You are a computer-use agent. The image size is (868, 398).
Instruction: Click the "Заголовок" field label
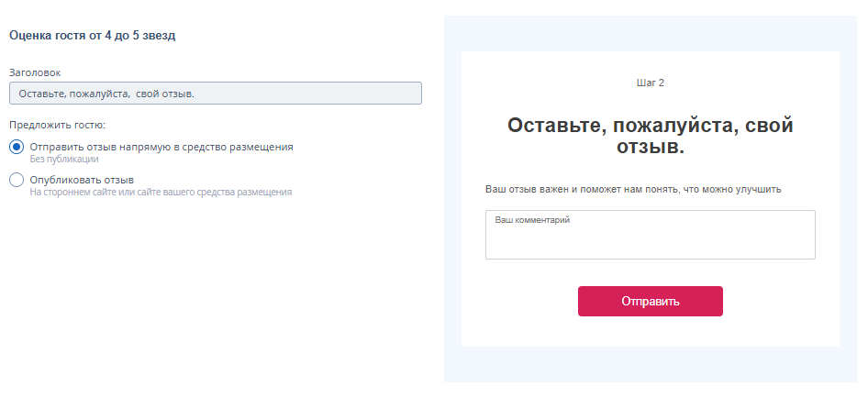tap(35, 72)
